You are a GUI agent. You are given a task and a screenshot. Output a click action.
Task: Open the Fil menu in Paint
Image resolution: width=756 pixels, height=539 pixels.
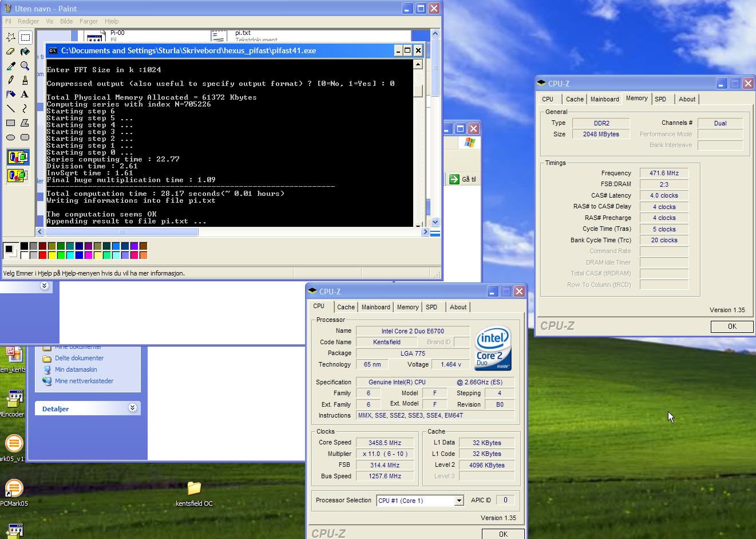[x=9, y=21]
